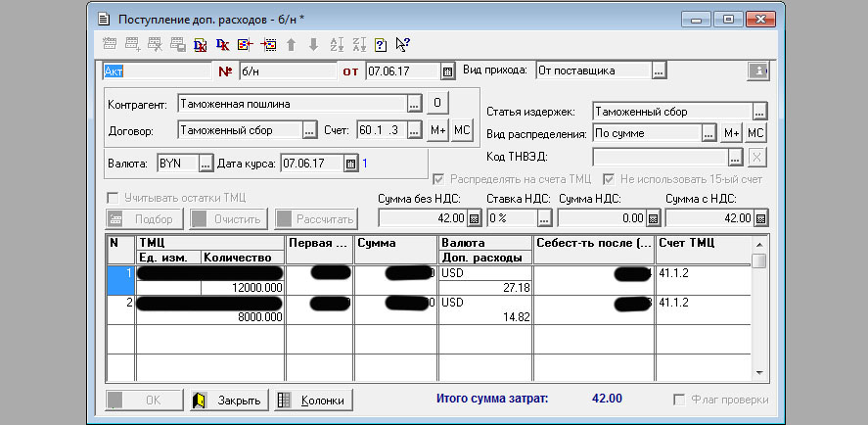
Task: Click the sort descending Z-A icon
Action: point(359,44)
